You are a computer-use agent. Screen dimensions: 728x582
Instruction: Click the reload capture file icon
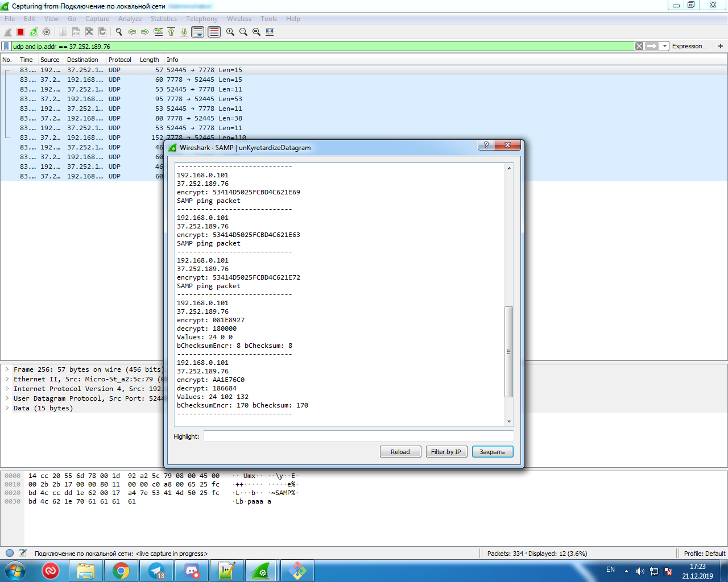point(102,32)
